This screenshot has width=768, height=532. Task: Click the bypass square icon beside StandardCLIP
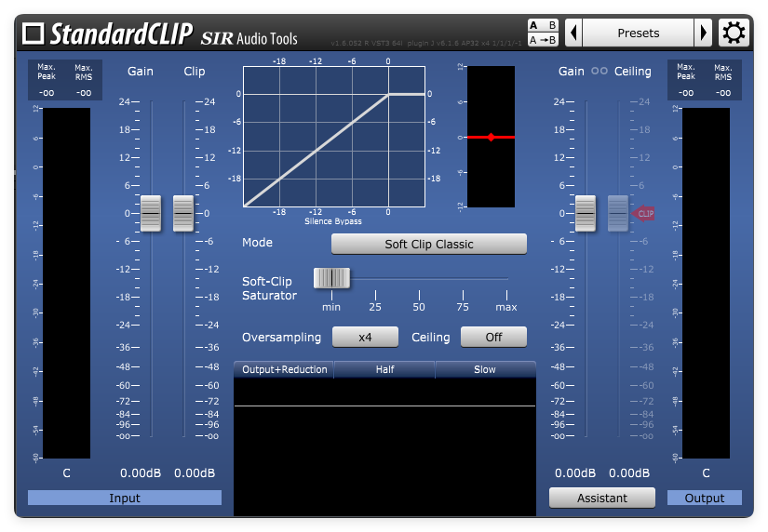[x=34, y=33]
